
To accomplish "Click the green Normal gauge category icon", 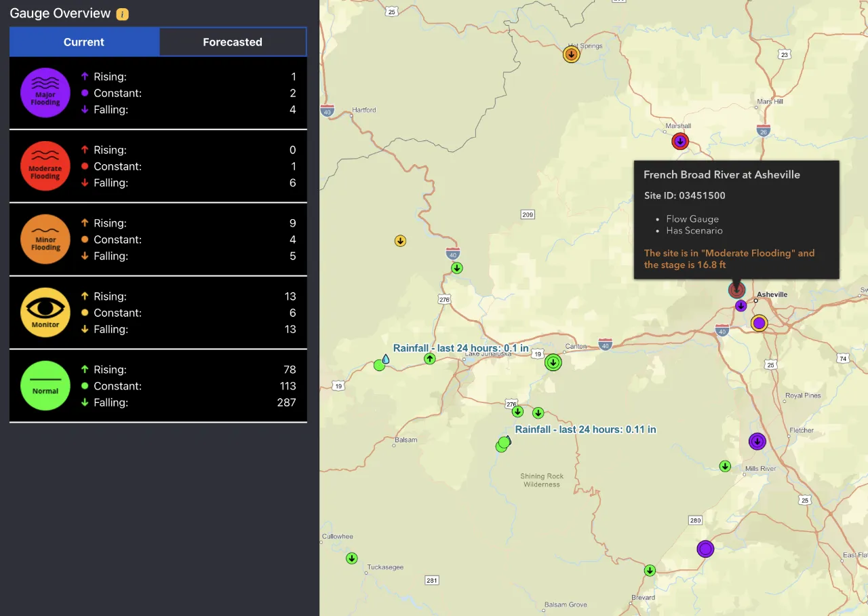I will click(45, 385).
